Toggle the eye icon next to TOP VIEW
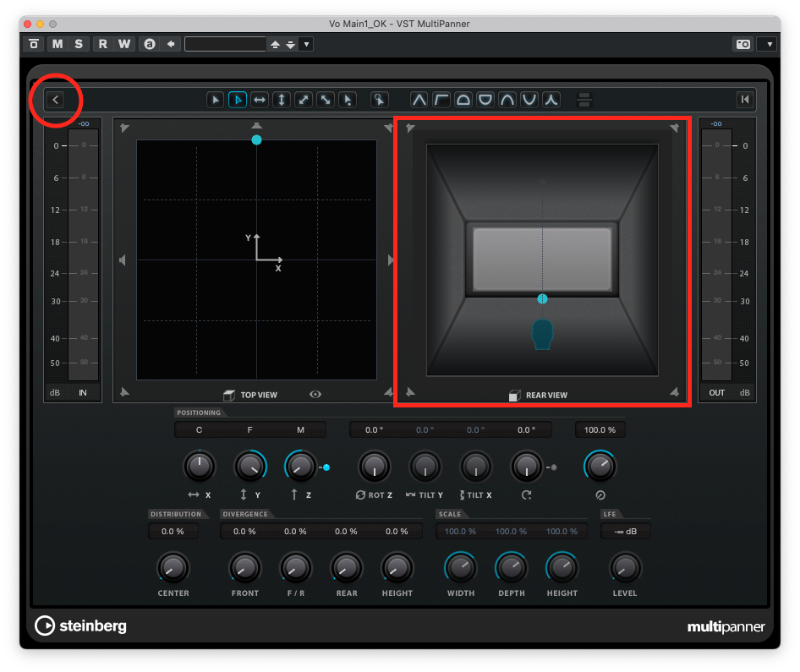 point(315,395)
